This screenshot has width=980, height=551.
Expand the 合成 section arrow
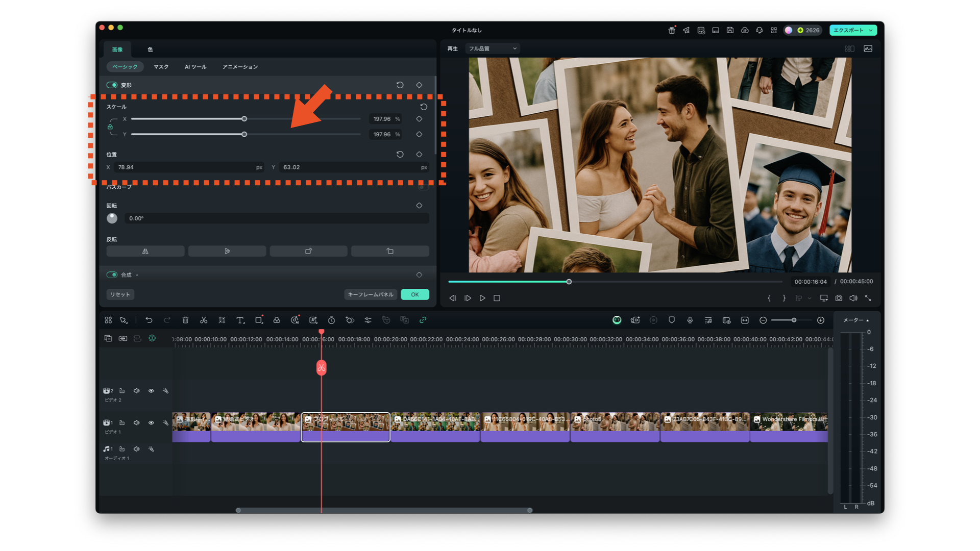click(137, 275)
